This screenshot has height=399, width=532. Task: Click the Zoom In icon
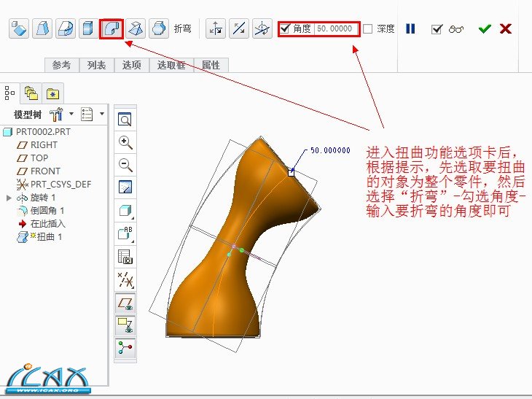(x=125, y=142)
